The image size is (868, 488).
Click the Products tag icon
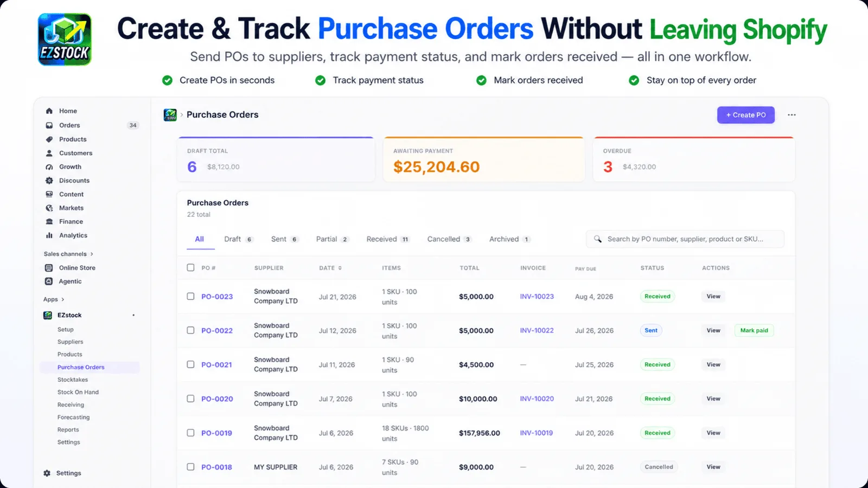[49, 139]
